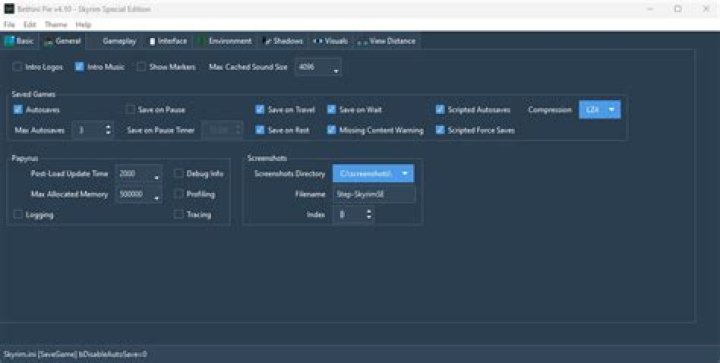The height and width of the screenshot is (363, 720).
Task: Open the Shadows tab
Action: [x=283, y=41]
